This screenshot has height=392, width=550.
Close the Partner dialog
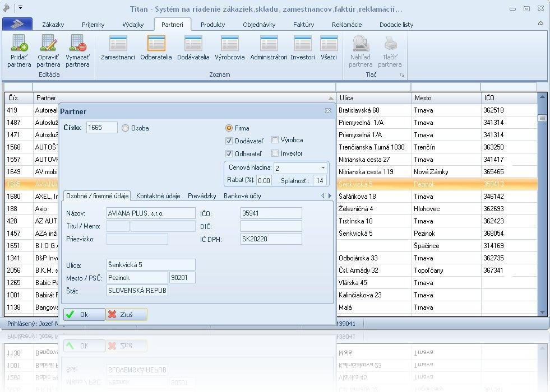pos(328,111)
